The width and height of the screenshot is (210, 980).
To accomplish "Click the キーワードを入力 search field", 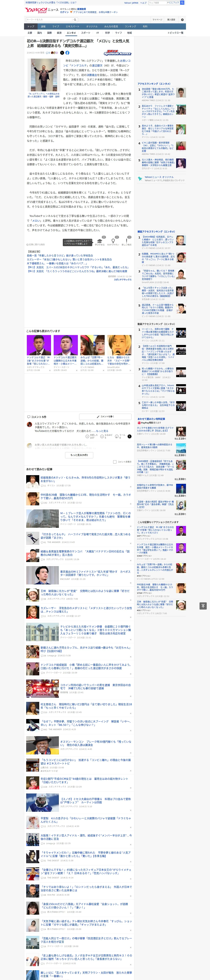I will pyautogui.click(x=49, y=19).
